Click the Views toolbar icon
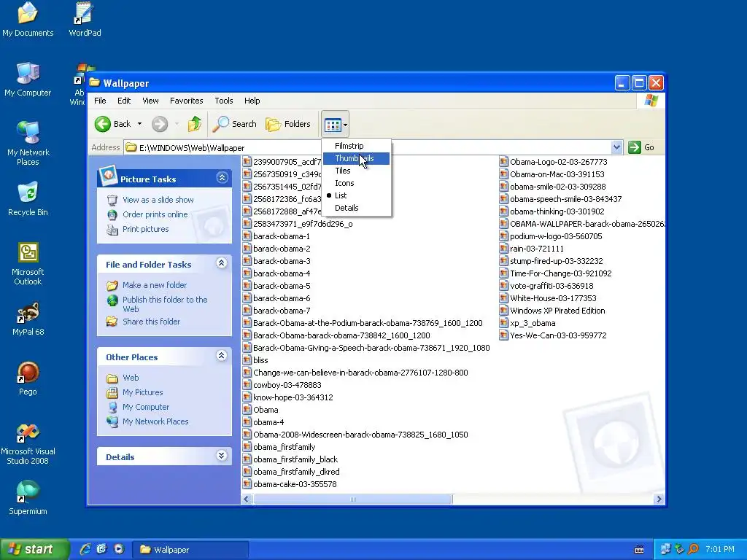The height and width of the screenshot is (560, 747). pos(333,125)
